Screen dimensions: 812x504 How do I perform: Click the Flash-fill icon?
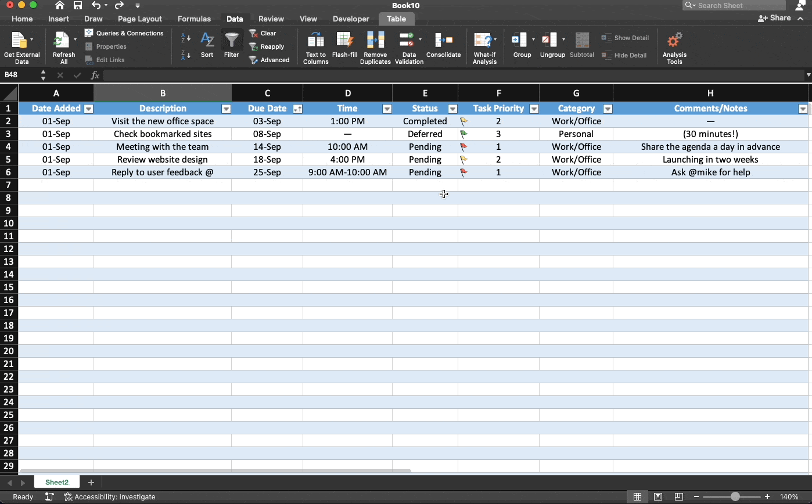344,46
